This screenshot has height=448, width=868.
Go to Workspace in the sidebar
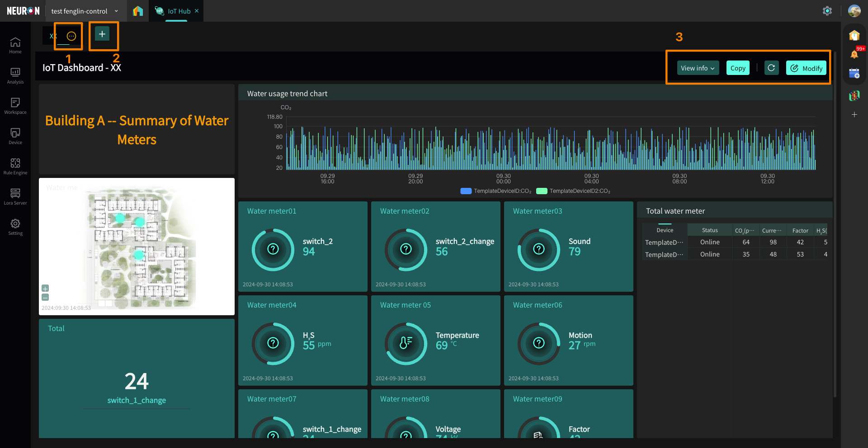[x=15, y=106]
